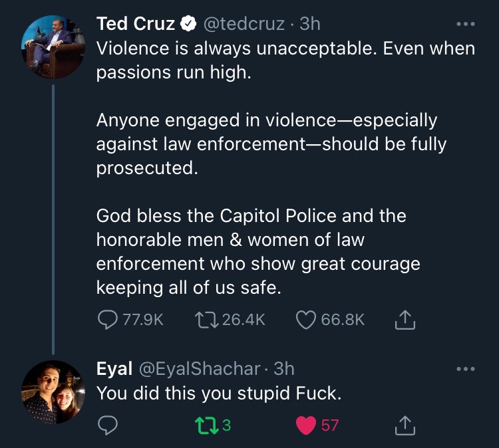Like Ted Cruz's tweet

[x=330, y=320]
